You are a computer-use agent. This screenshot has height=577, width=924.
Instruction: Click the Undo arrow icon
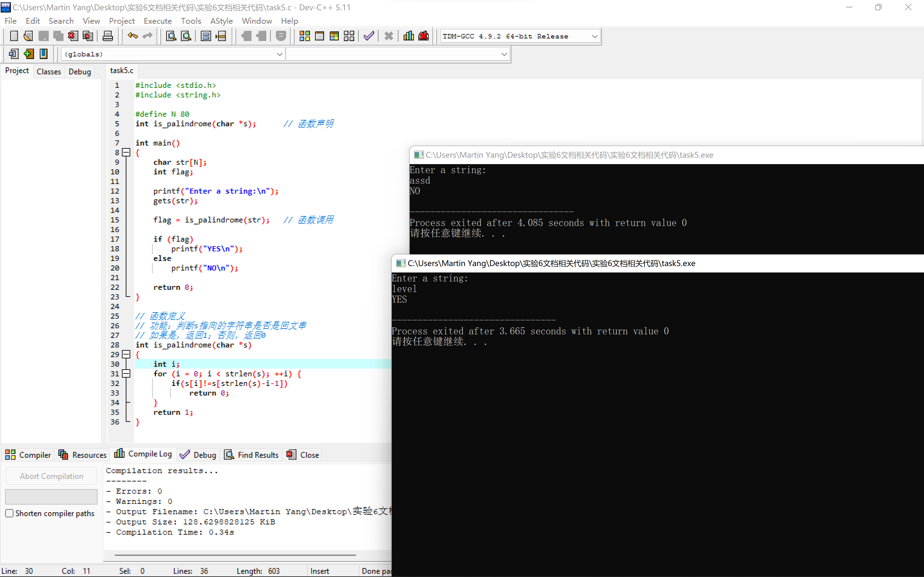[x=133, y=36]
